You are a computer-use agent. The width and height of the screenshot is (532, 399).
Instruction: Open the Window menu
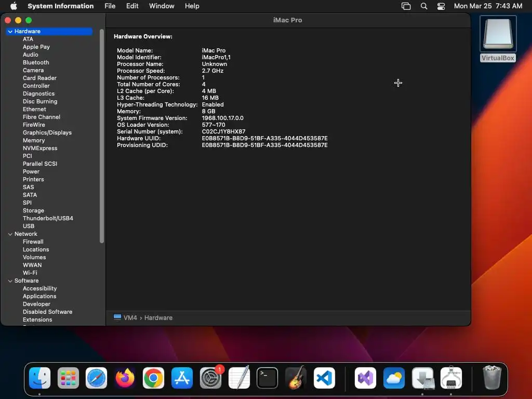162,6
